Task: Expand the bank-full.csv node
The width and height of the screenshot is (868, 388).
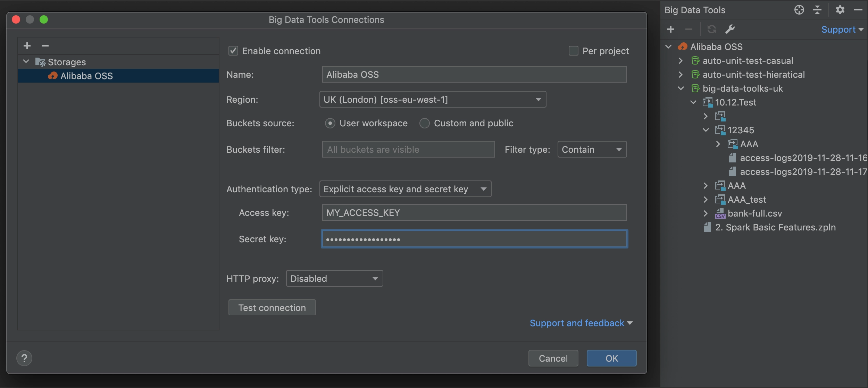Action: [706, 213]
